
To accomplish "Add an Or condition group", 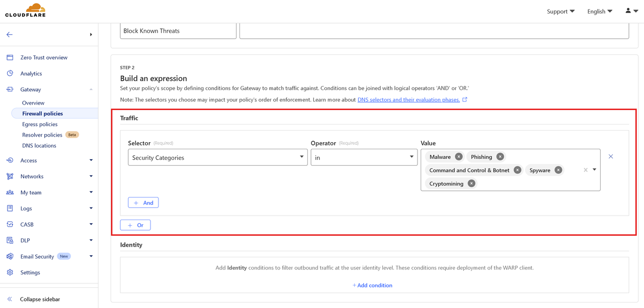I will (x=135, y=225).
